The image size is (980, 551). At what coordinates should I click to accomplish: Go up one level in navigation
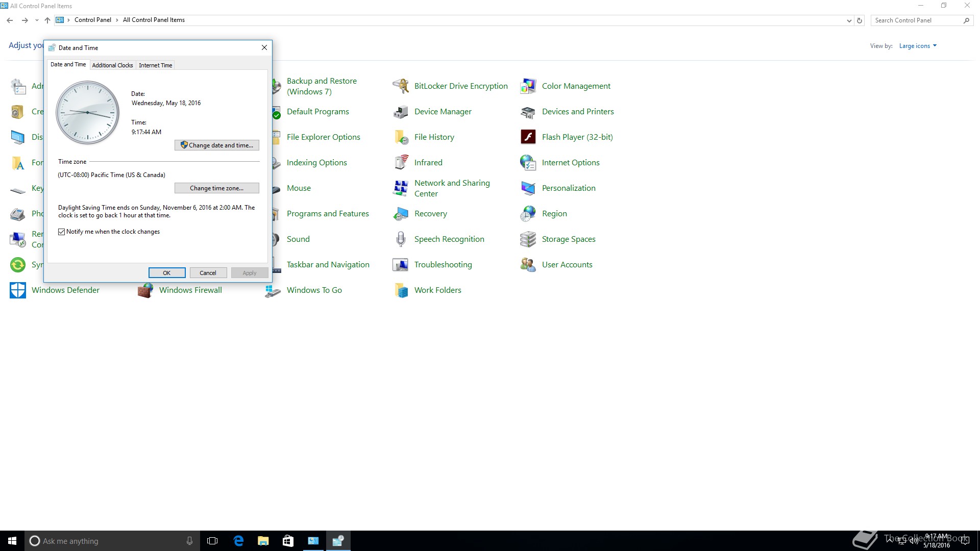click(x=47, y=20)
